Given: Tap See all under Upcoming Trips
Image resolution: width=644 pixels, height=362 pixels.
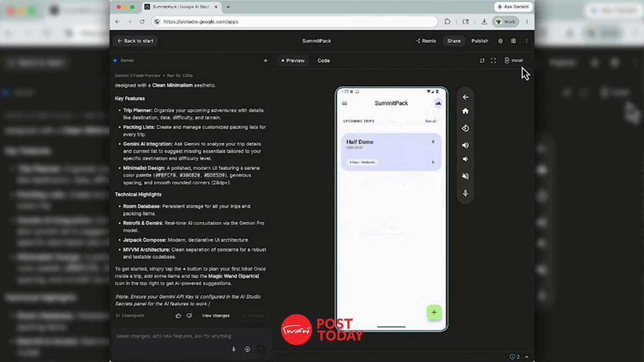Looking at the screenshot, I should coord(430,121).
